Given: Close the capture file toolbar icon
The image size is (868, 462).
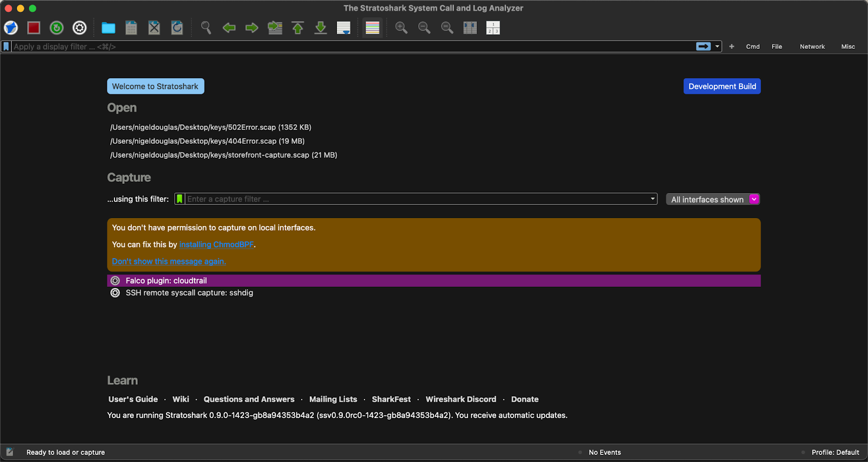Looking at the screenshot, I should click(154, 28).
